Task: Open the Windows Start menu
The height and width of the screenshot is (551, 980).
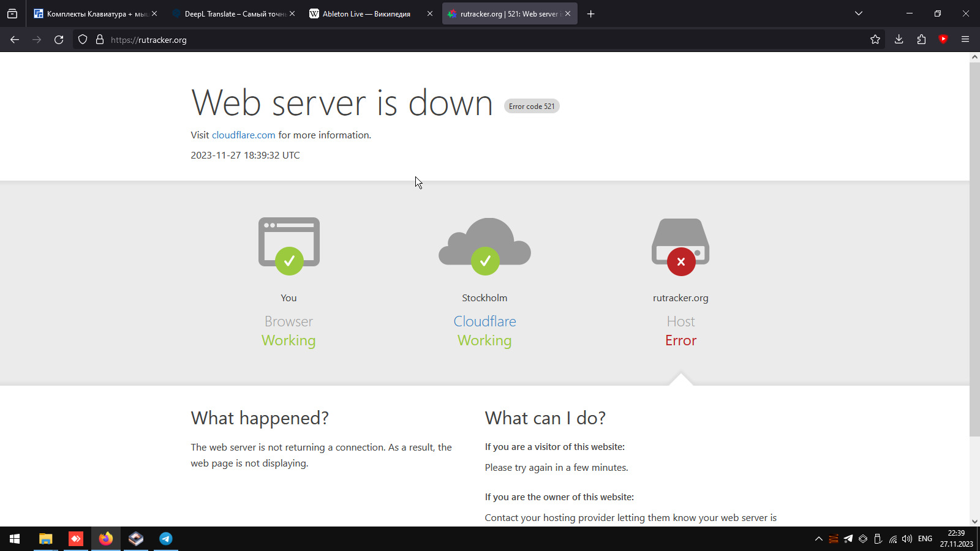Action: [15, 539]
